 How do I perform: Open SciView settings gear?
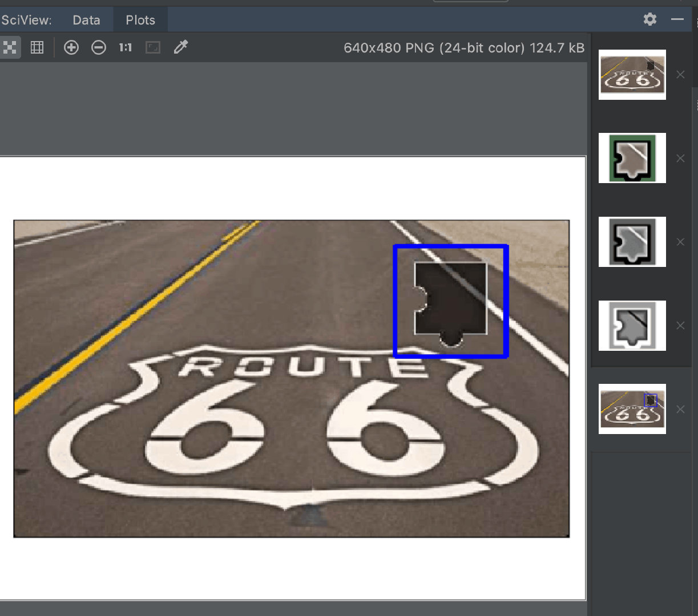pyautogui.click(x=650, y=19)
